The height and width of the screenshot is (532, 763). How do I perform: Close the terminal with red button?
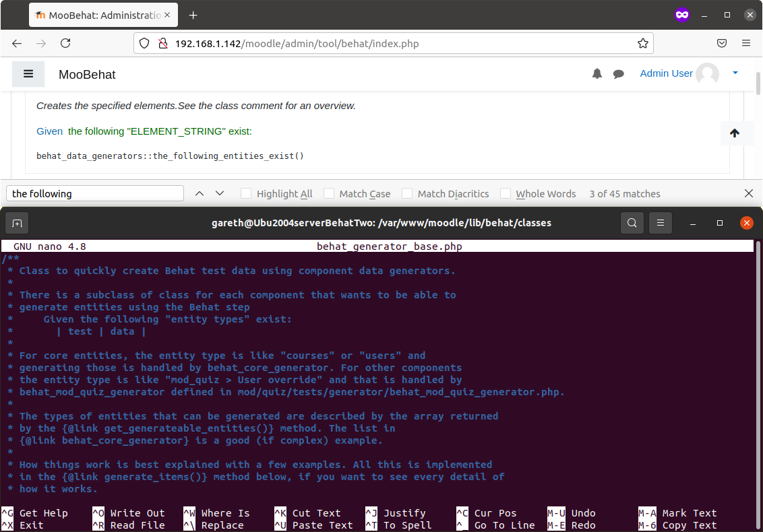[746, 223]
